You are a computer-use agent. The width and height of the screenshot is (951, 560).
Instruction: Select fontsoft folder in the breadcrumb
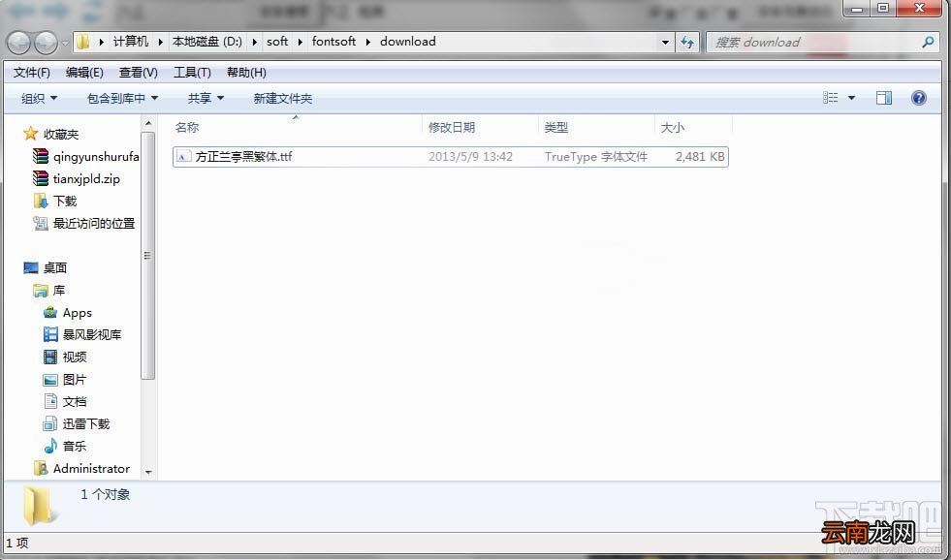(333, 42)
